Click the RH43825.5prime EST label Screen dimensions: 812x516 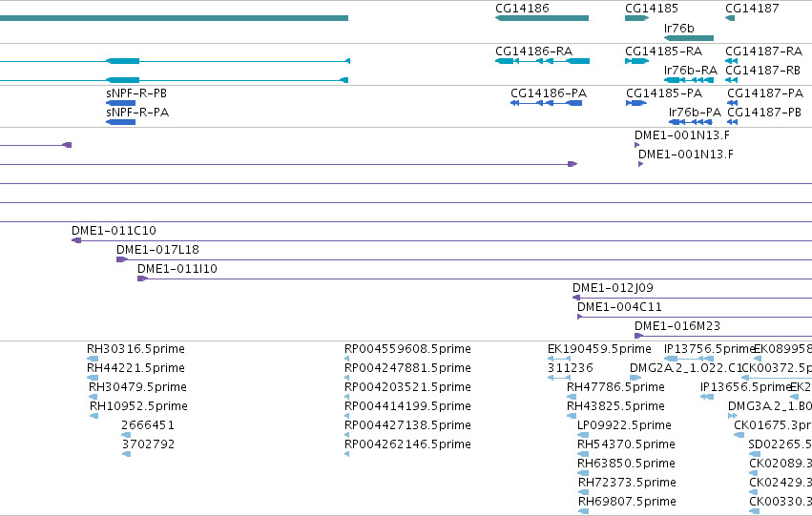tap(615, 406)
